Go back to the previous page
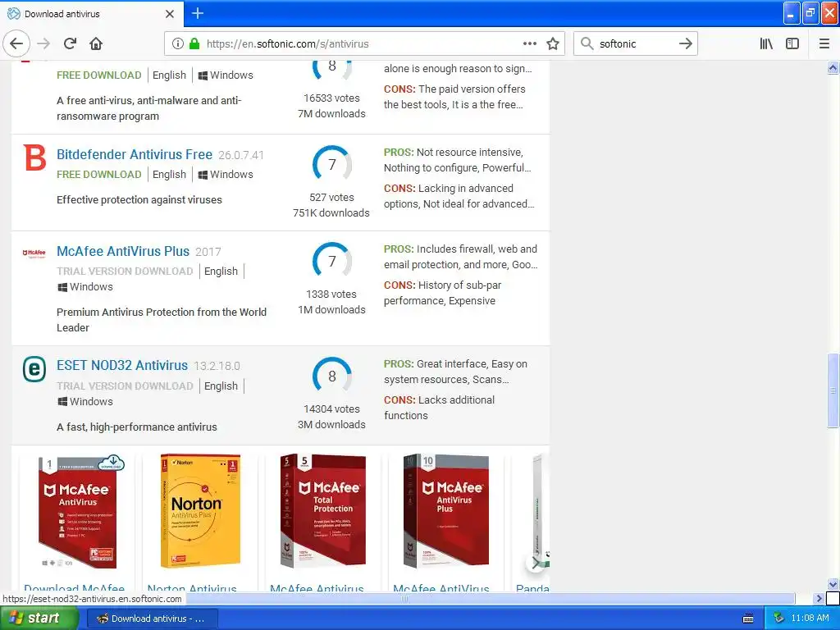 point(16,44)
